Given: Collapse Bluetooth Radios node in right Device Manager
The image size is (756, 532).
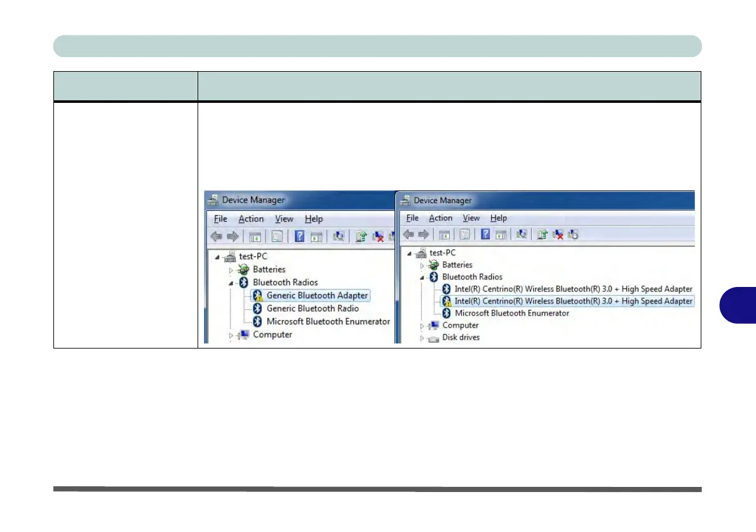Looking at the screenshot, I should click(x=422, y=277).
